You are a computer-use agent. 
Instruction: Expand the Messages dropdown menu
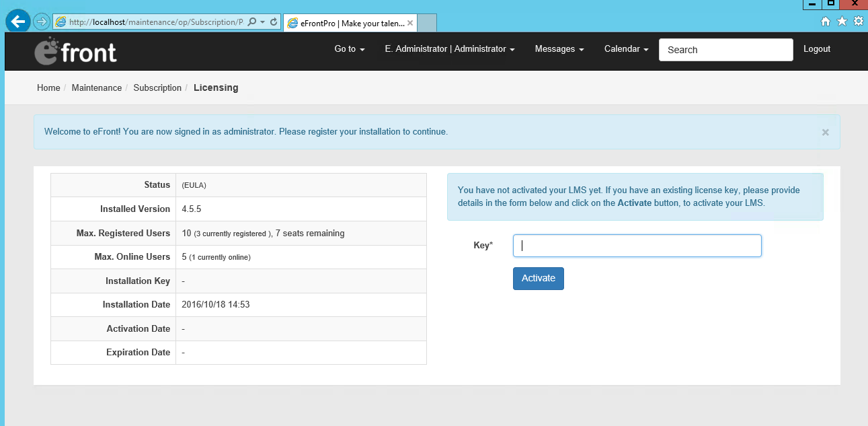[559, 49]
